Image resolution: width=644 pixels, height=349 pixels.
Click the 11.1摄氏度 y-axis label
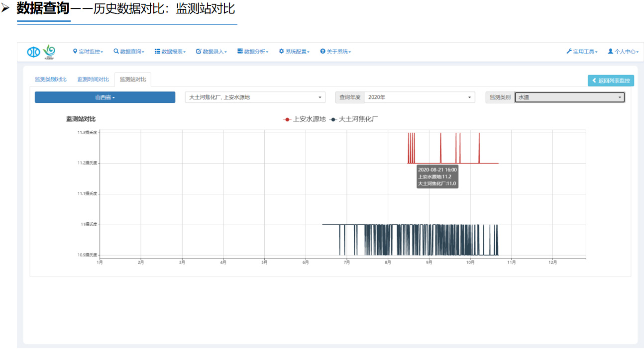[87, 194]
